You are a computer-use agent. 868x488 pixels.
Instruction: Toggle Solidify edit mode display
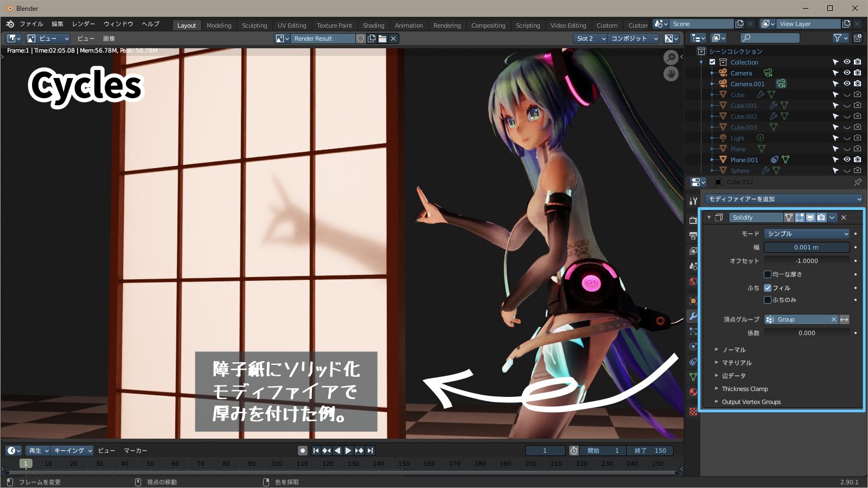tap(800, 217)
